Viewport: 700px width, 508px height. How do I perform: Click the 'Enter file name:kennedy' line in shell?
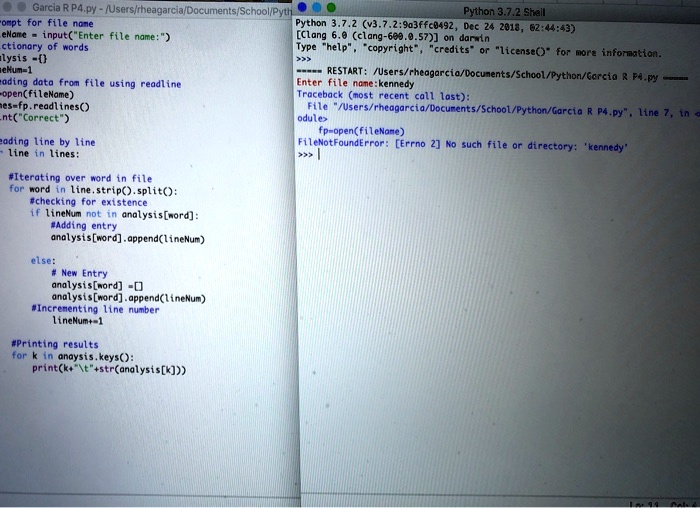point(355,83)
